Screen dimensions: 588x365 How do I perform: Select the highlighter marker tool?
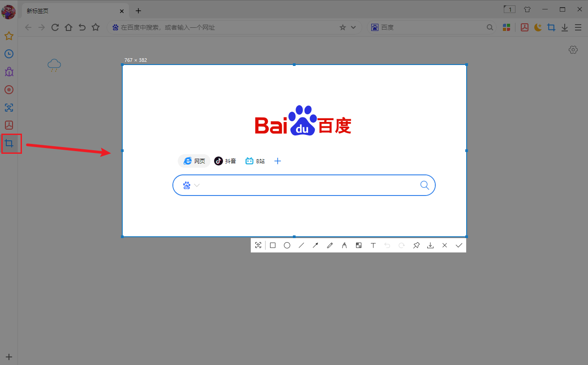pos(344,245)
